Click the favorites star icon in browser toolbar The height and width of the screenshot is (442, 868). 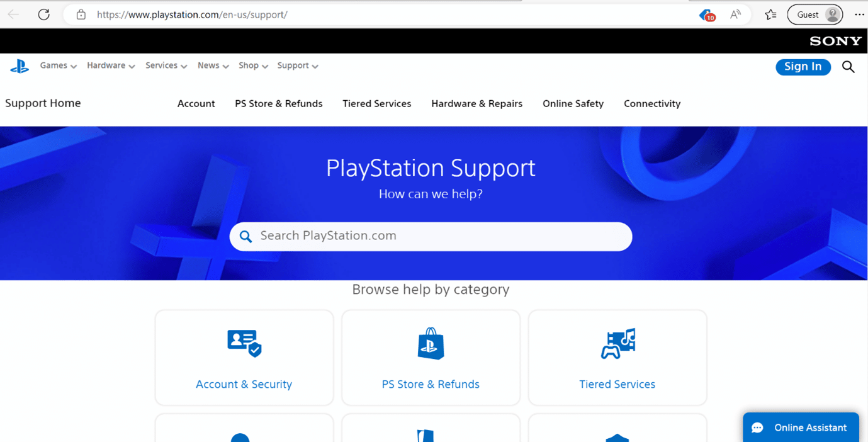[770, 14]
